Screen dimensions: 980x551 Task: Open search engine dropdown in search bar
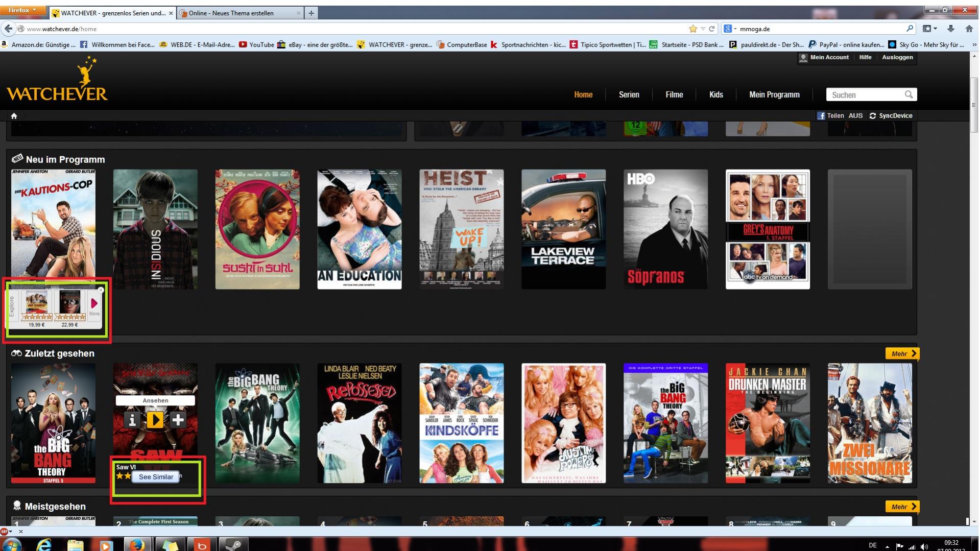[x=730, y=29]
